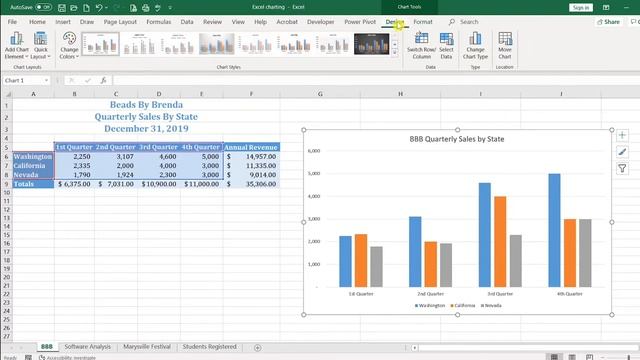Click the Nevada legend entry
The width and height of the screenshot is (640, 360).
(491, 305)
